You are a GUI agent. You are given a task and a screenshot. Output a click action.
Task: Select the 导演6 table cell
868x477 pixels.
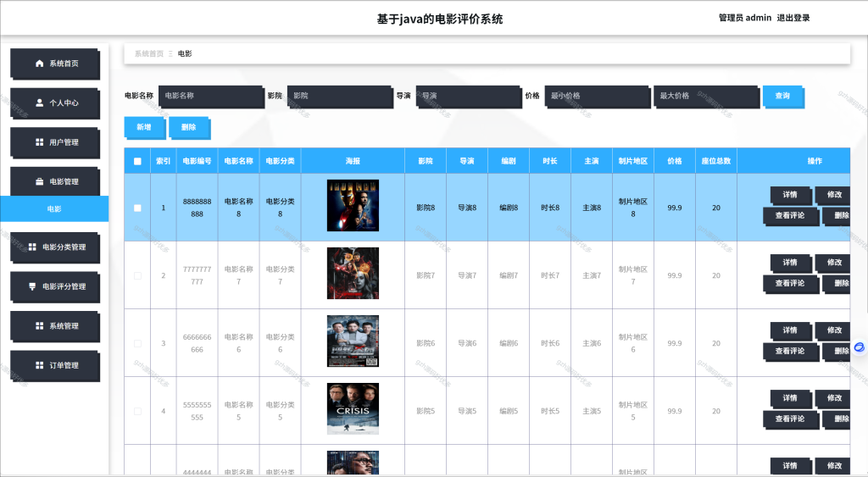click(x=467, y=344)
